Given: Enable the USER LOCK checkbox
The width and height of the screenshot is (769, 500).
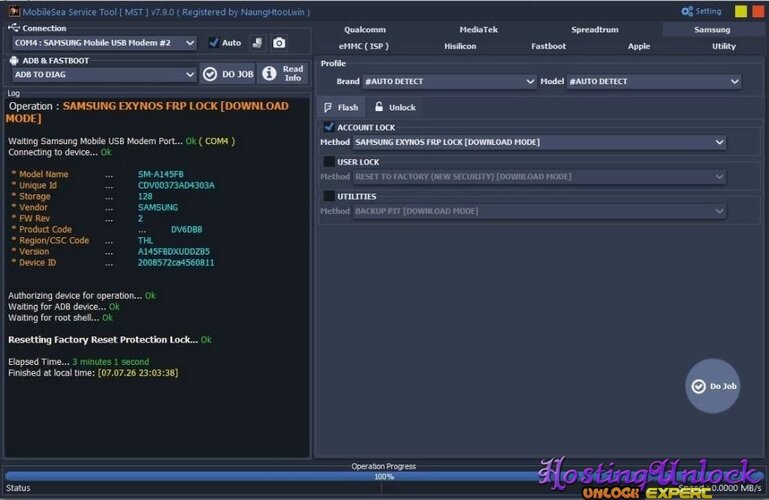Looking at the screenshot, I should (x=329, y=161).
